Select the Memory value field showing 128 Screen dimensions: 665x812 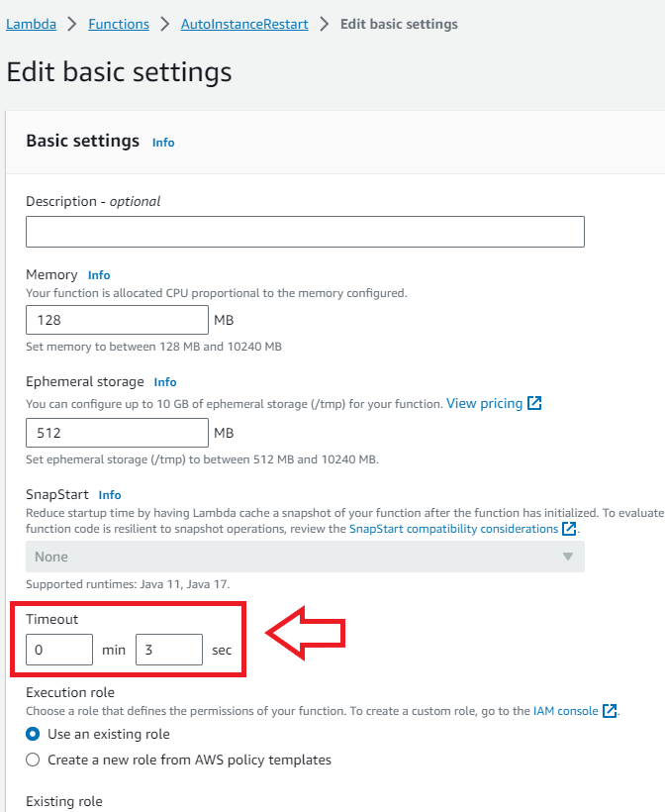(116, 319)
